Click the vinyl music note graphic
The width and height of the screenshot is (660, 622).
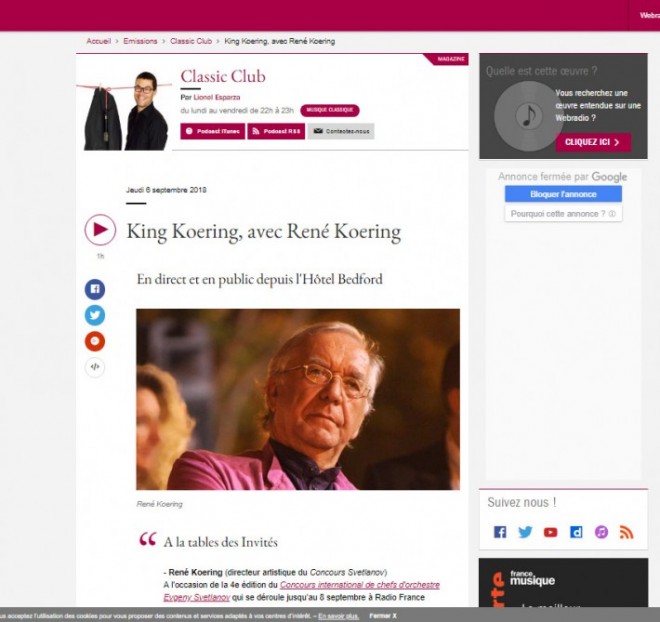pos(529,116)
